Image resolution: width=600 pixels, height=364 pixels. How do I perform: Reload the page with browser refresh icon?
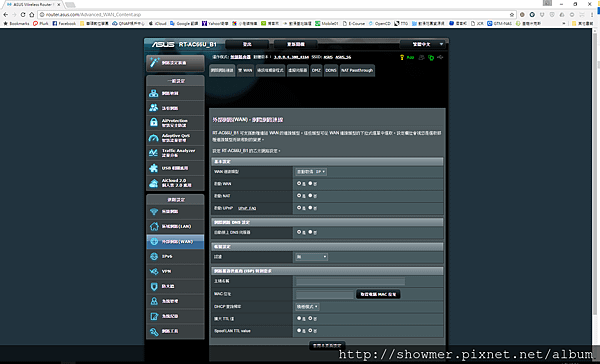[23, 15]
